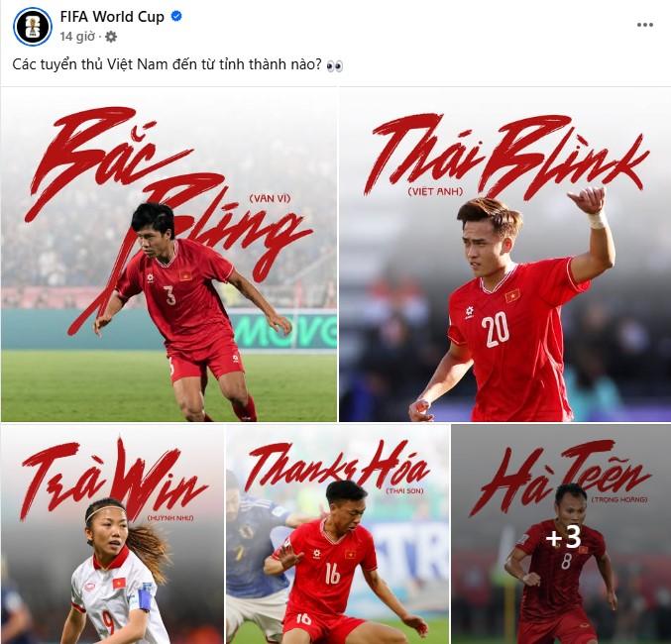Viewport: 671px width, 644px height.
Task: Click the number 20 on the red jersey
Action: (496, 329)
